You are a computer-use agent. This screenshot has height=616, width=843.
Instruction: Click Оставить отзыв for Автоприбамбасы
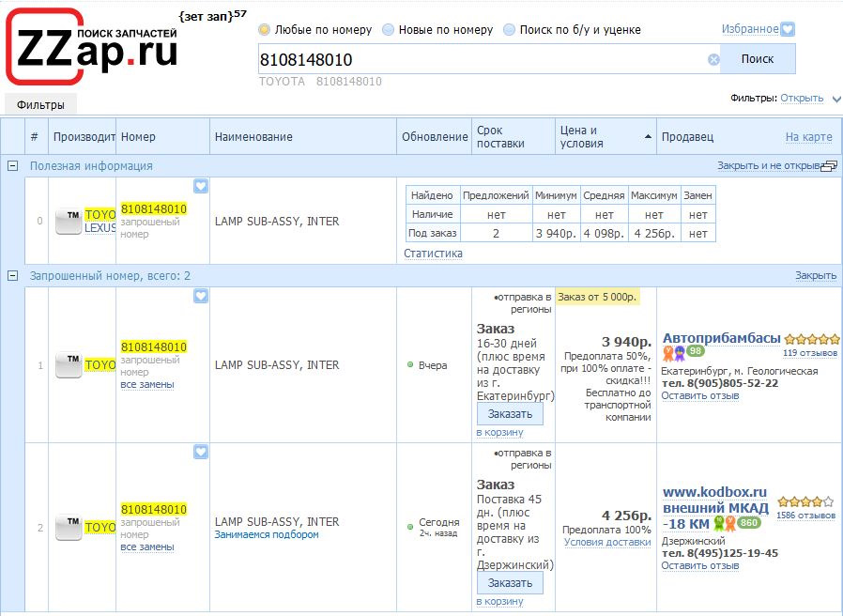click(x=700, y=395)
